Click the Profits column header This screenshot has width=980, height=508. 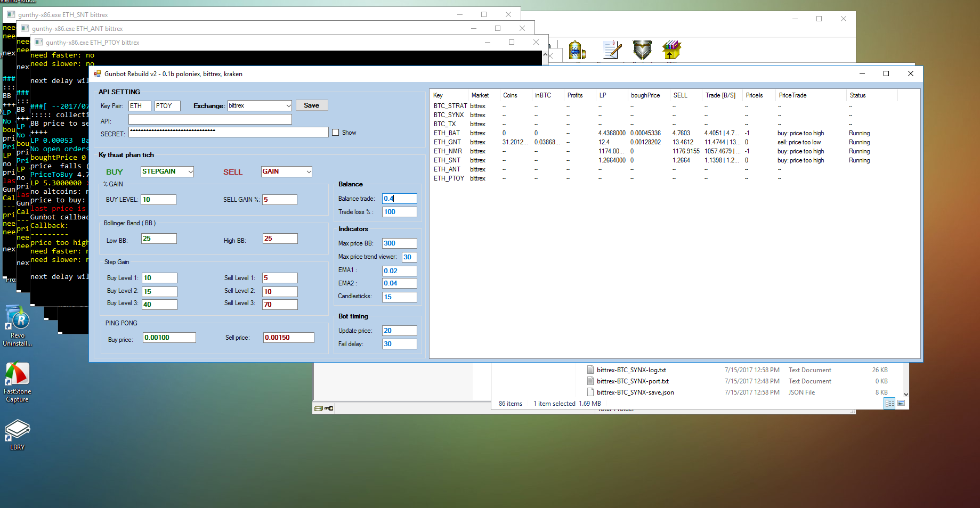[x=575, y=95]
